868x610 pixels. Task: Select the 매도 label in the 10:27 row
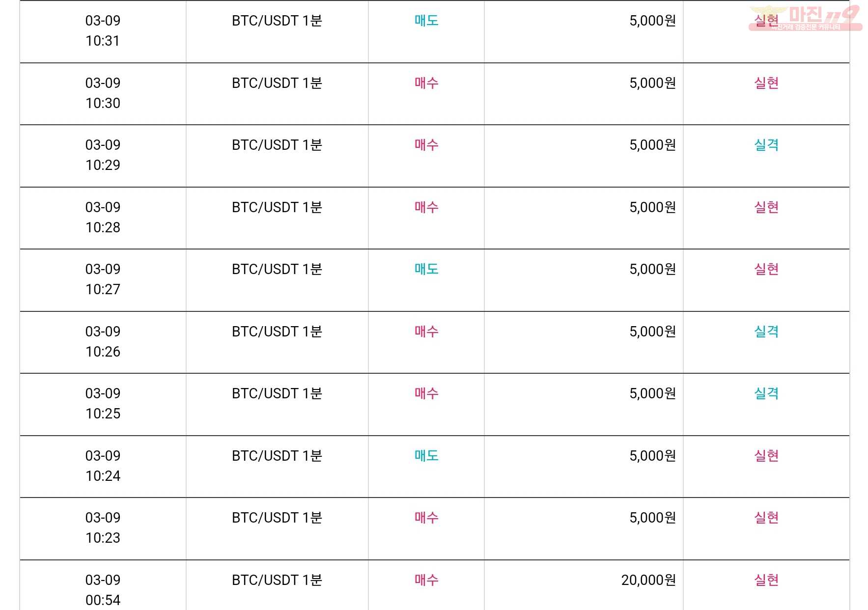pos(426,269)
